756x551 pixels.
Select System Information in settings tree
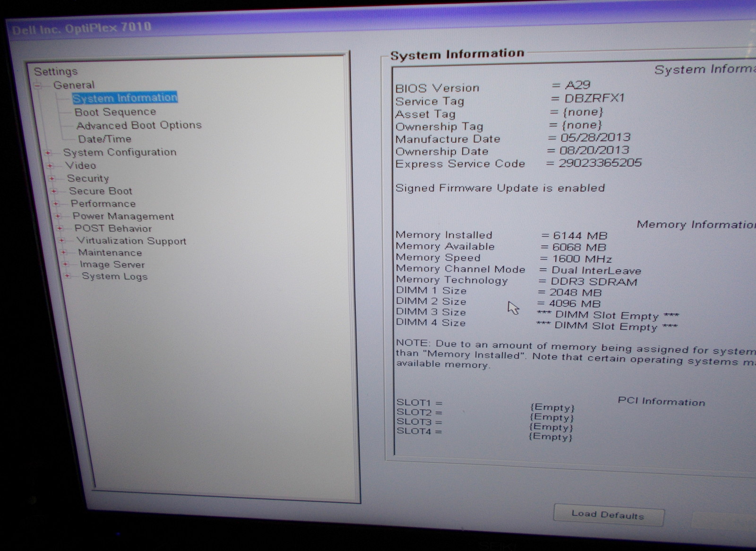pos(125,98)
